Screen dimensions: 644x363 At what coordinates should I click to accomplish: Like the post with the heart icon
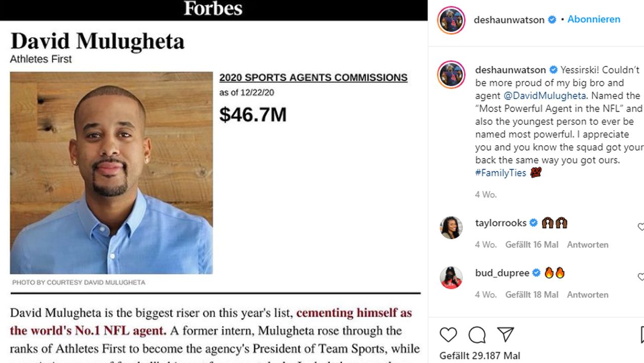[448, 335]
